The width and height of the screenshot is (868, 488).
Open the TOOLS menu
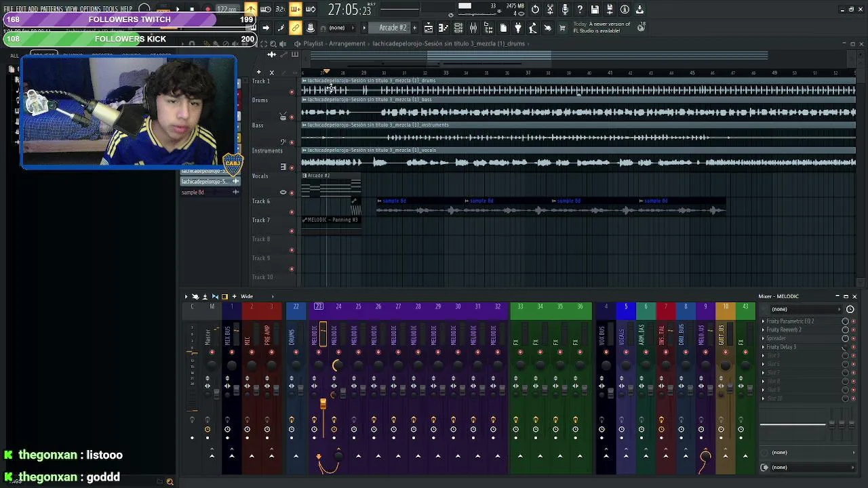pos(110,9)
